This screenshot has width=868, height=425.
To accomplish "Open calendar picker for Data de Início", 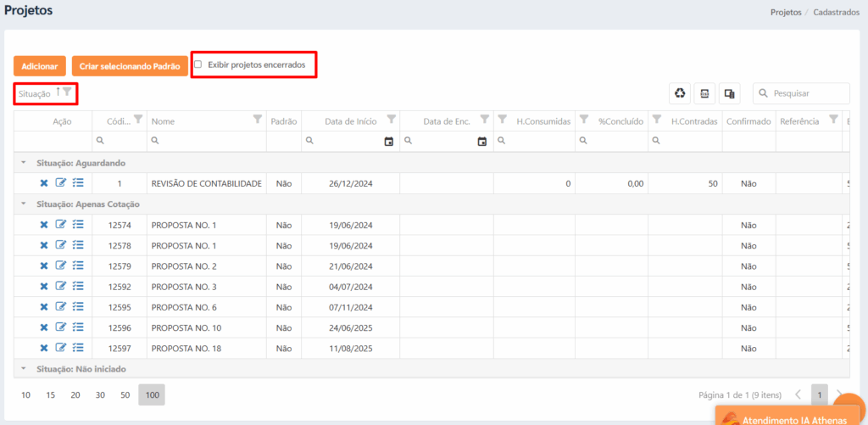I will pyautogui.click(x=388, y=142).
